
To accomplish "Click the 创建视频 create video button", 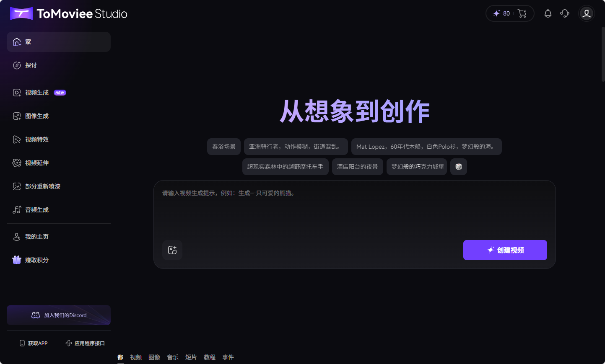I will click(505, 250).
